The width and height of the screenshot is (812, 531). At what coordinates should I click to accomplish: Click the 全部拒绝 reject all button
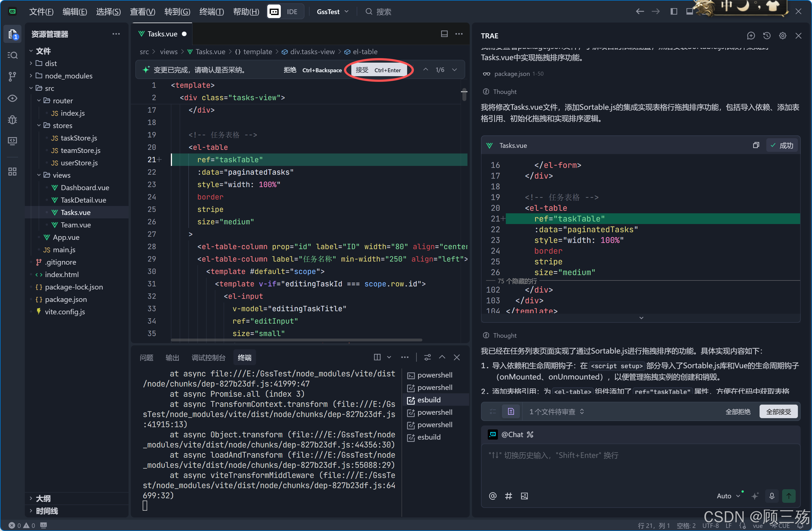738,411
